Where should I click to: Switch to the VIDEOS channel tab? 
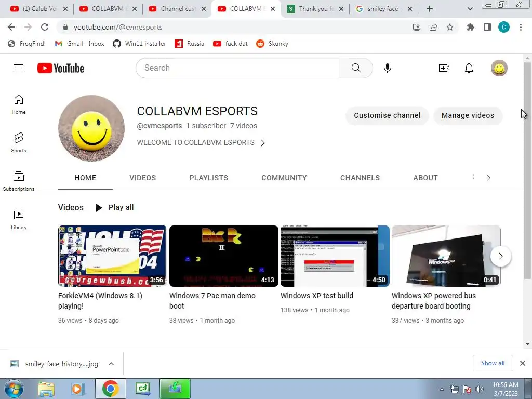pyautogui.click(x=143, y=178)
